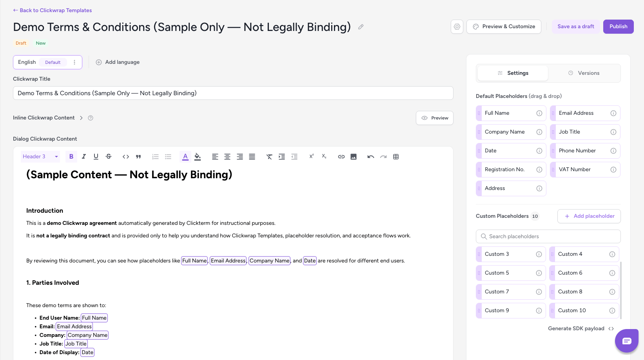Align text right

240,157
